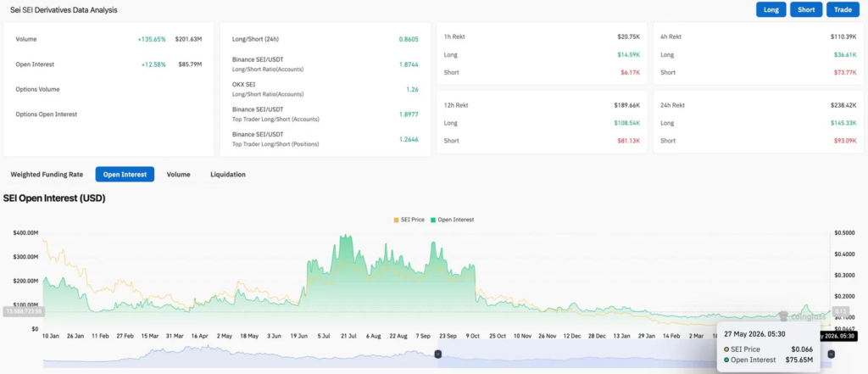Click the 24h Rekt total $238.42K

click(843, 104)
